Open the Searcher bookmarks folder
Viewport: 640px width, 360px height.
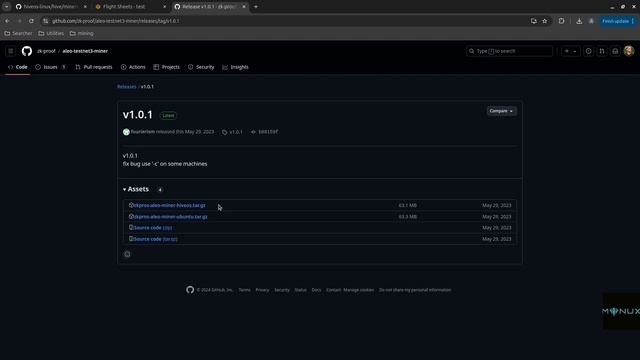(18, 33)
